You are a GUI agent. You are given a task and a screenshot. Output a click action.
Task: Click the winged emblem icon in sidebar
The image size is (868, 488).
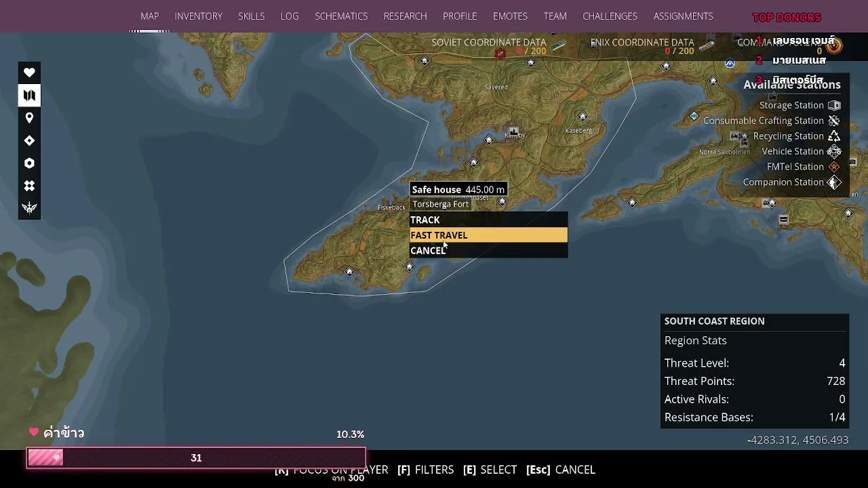click(29, 208)
